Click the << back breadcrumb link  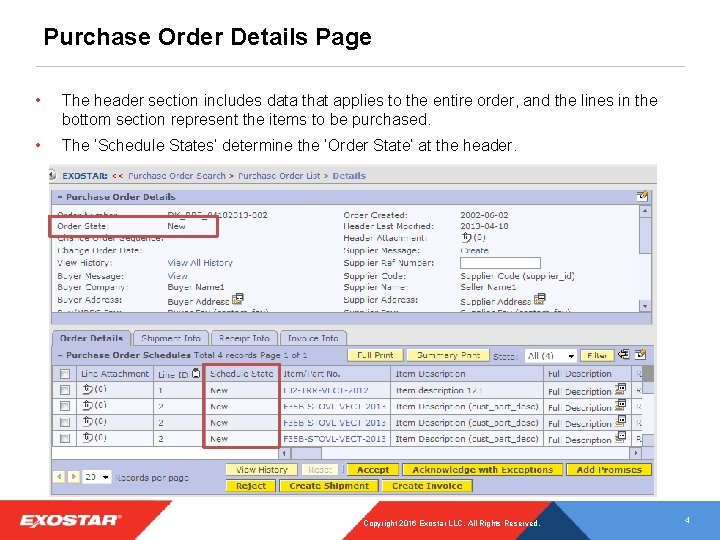(118, 176)
